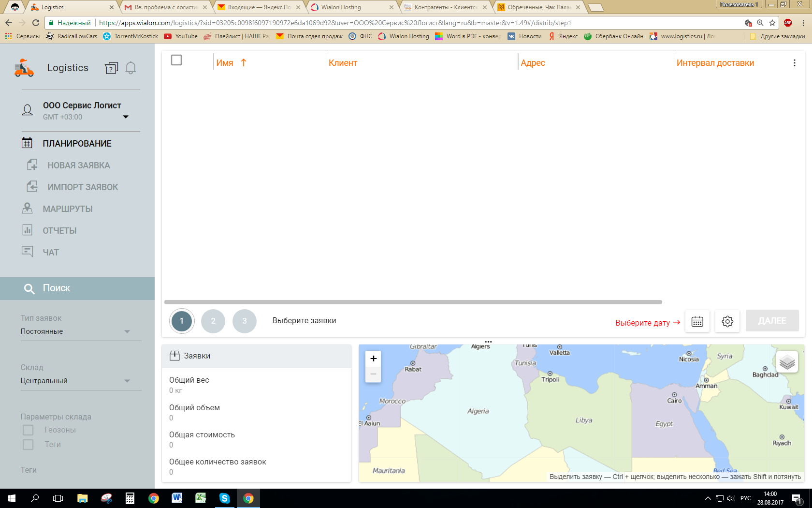Click the НОВАЯ ЗАЯВКА link
The image size is (812, 508).
(78, 165)
